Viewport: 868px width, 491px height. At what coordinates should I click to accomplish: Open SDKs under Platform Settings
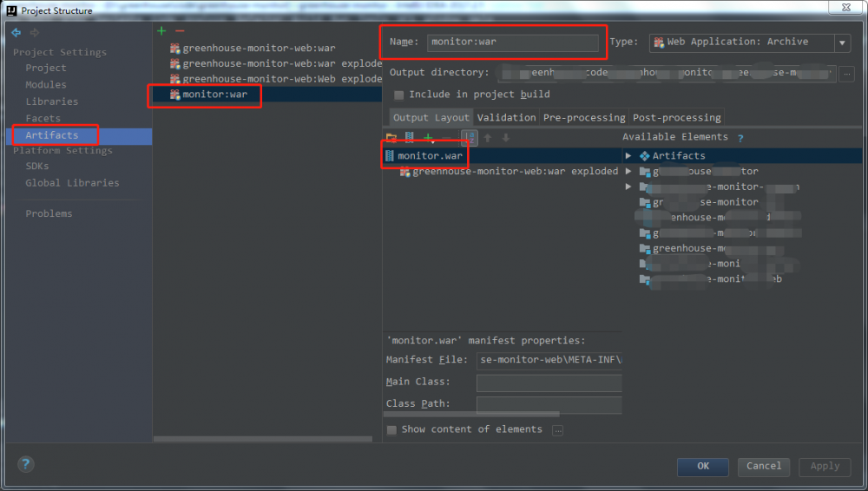[37, 166]
